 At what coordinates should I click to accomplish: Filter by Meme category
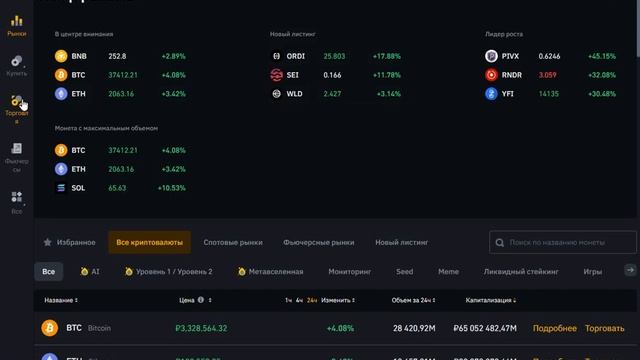pyautogui.click(x=448, y=271)
